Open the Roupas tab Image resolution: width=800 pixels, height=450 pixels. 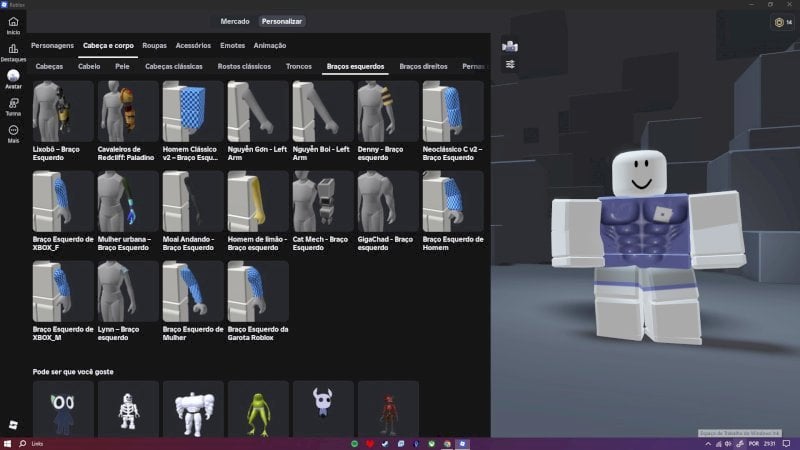[155, 45]
